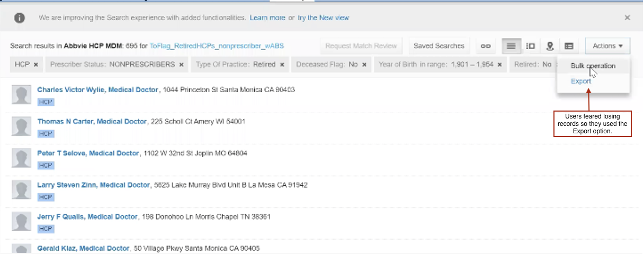Click the info icon in the banner
Screen dimensions: 644x256
(x=19, y=17)
